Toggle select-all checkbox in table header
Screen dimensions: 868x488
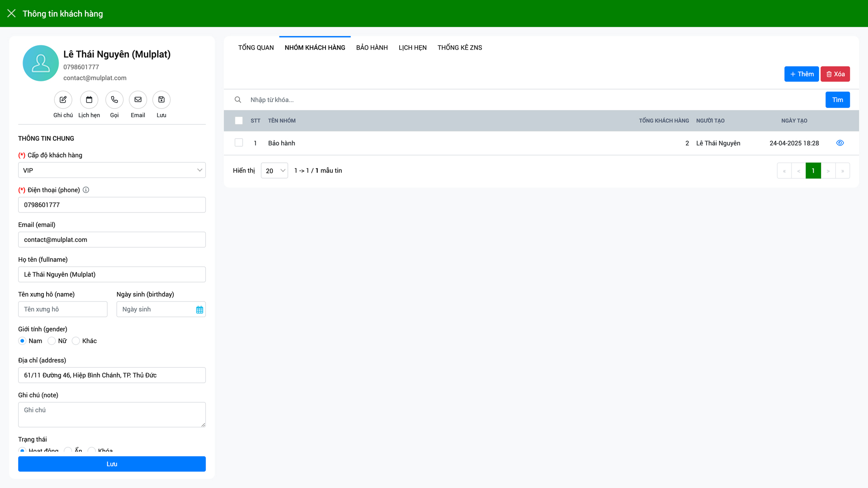pyautogui.click(x=239, y=121)
